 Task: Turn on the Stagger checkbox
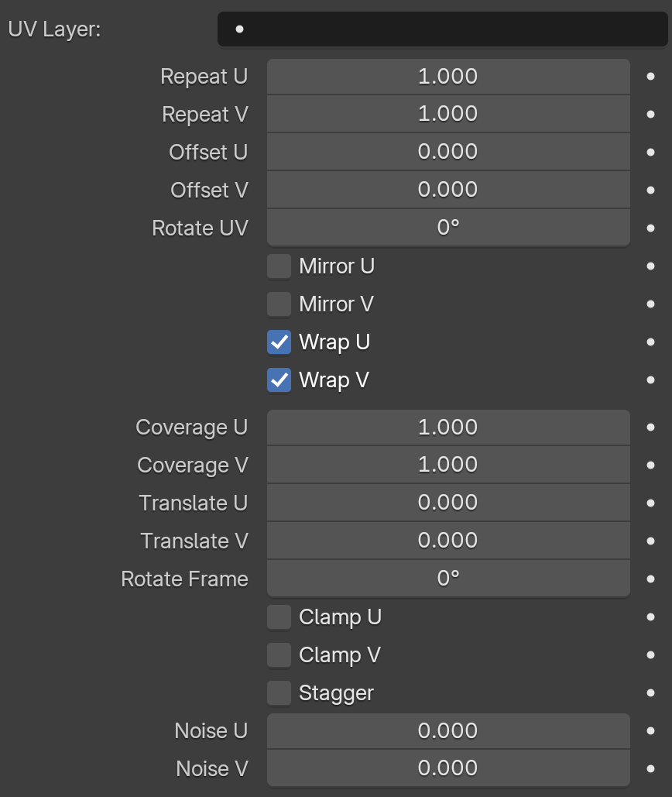coord(279,693)
